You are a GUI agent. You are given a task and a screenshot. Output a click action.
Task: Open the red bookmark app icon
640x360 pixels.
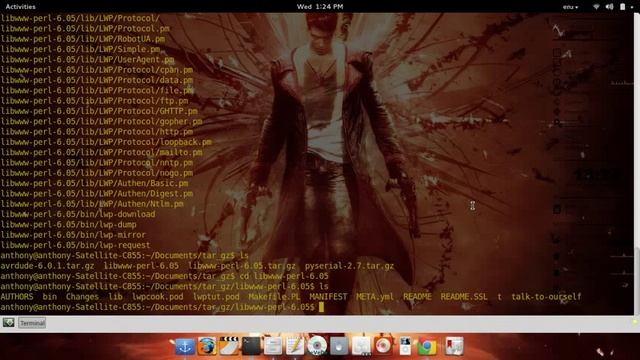[x=454, y=347]
